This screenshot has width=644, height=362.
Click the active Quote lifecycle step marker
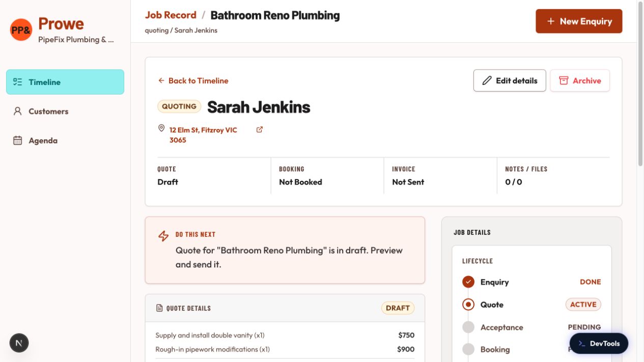(468, 305)
